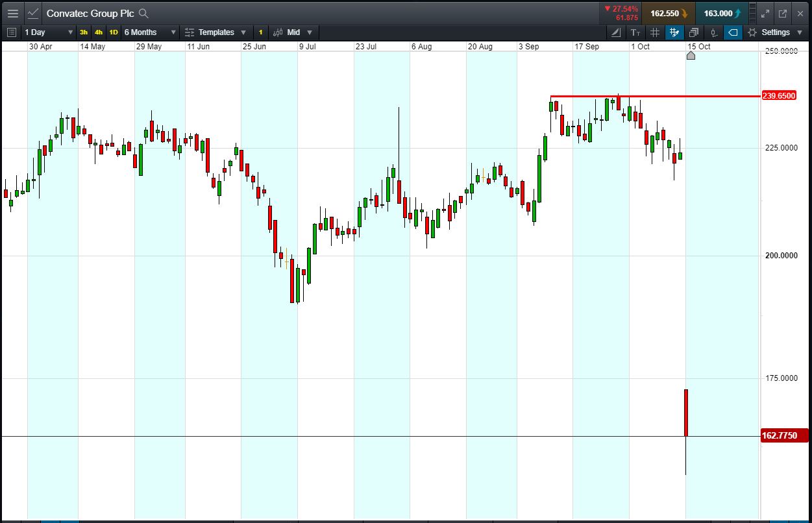The image size is (812, 523).
Task: Select the text annotation tool
Action: pos(635,32)
